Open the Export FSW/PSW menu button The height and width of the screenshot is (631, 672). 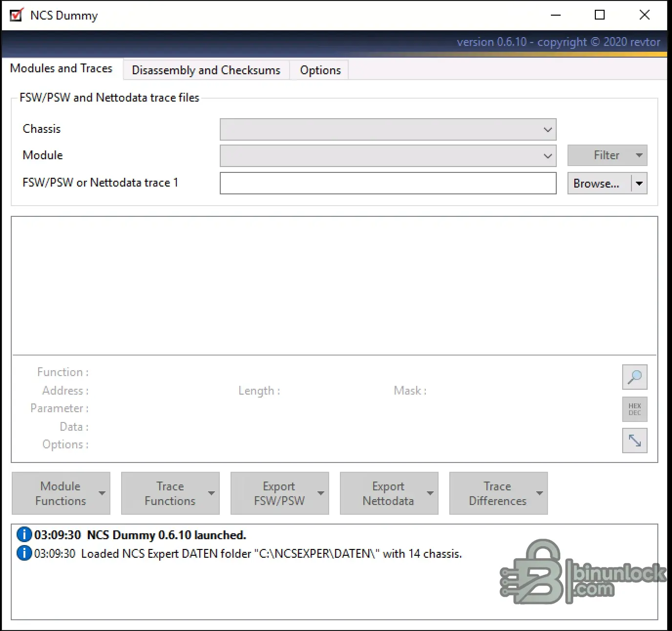point(280,493)
